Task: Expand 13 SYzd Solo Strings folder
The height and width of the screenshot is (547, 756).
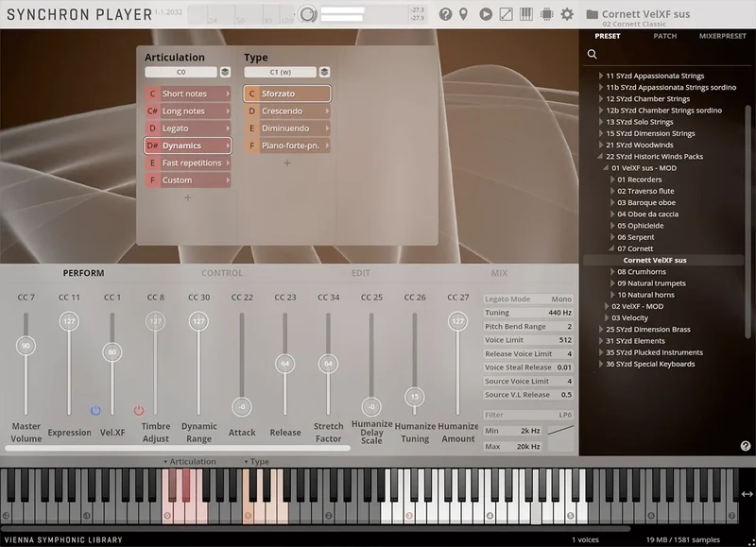Action: click(601, 122)
